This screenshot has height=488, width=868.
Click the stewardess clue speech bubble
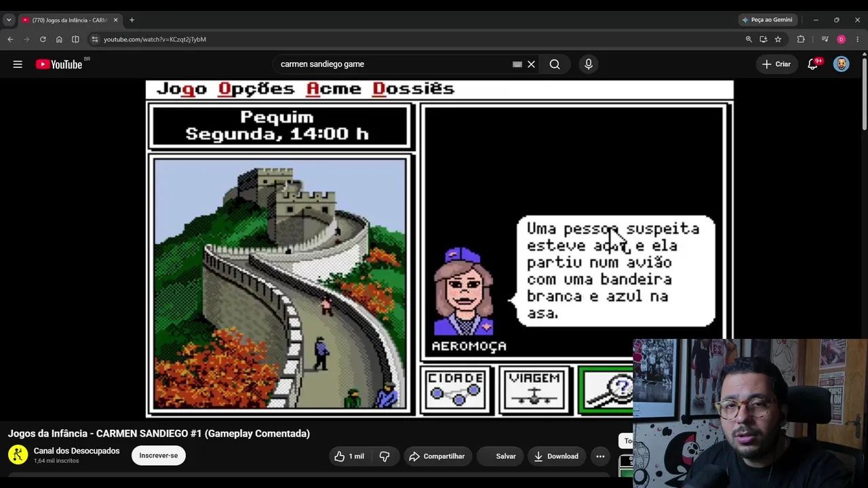click(614, 271)
